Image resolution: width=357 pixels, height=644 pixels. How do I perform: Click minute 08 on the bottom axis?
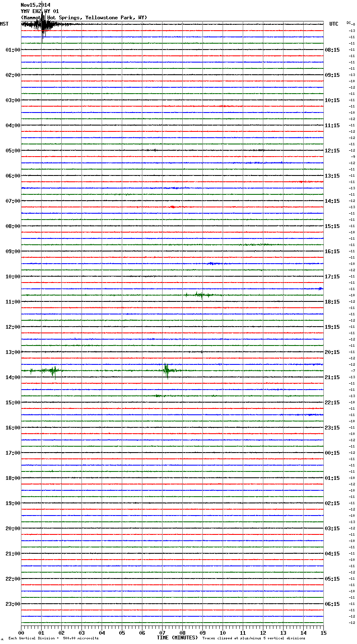coord(182,633)
